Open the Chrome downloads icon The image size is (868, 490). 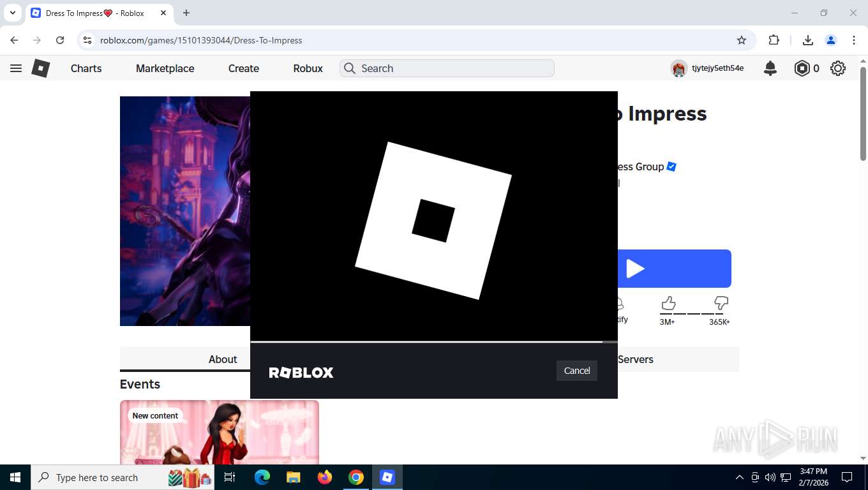pos(807,40)
